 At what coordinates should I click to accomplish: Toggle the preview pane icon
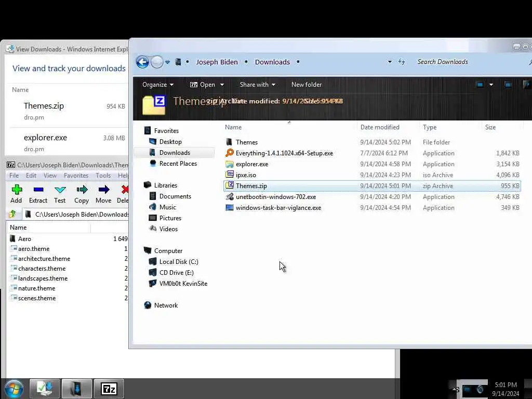point(508,85)
